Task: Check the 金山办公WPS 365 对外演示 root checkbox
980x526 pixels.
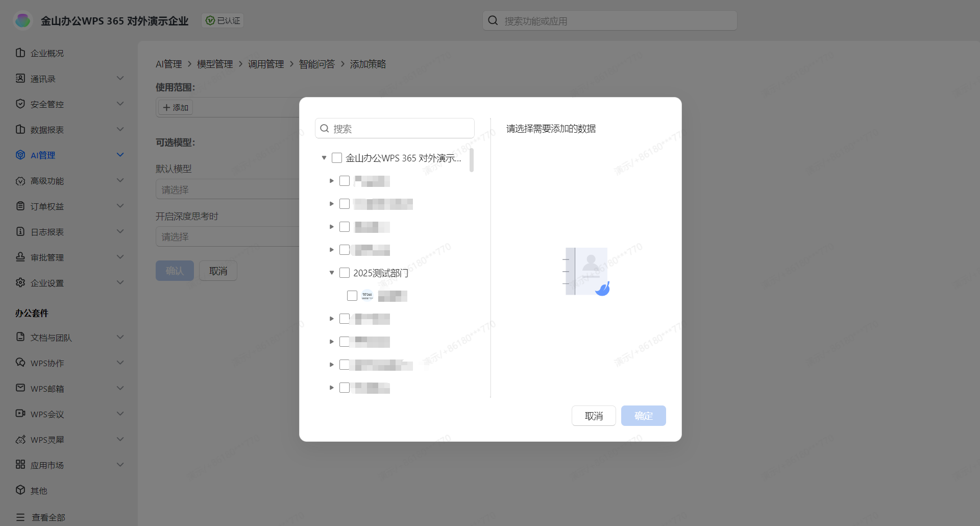Action: click(x=337, y=158)
